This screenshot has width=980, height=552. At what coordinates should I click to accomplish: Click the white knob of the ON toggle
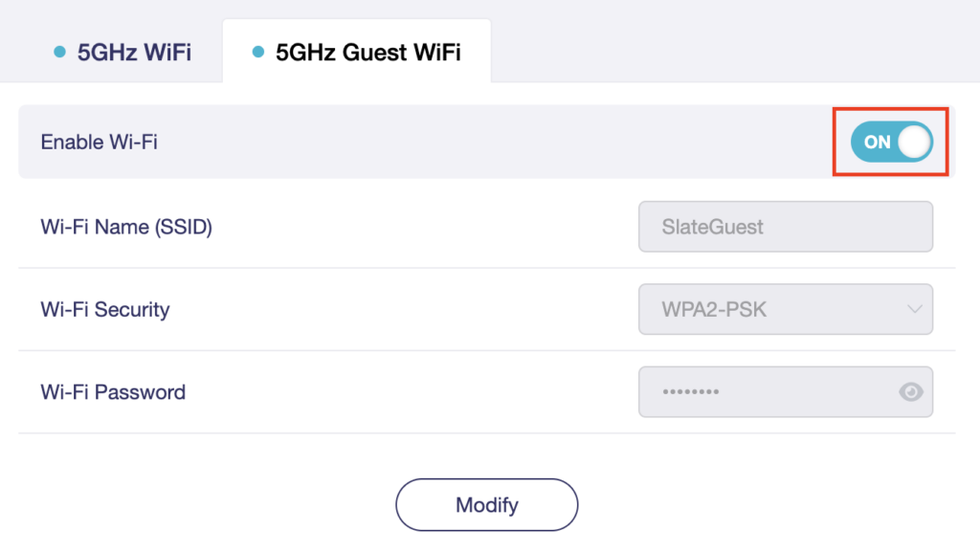914,142
